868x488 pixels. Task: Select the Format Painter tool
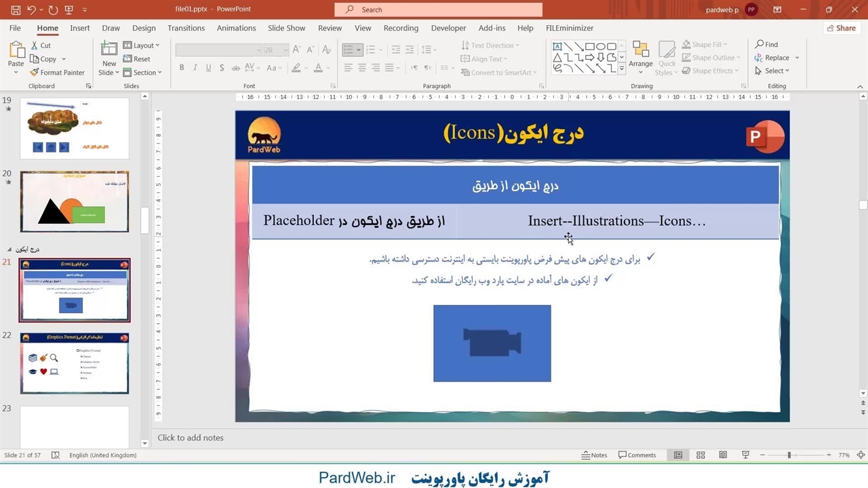(57, 73)
